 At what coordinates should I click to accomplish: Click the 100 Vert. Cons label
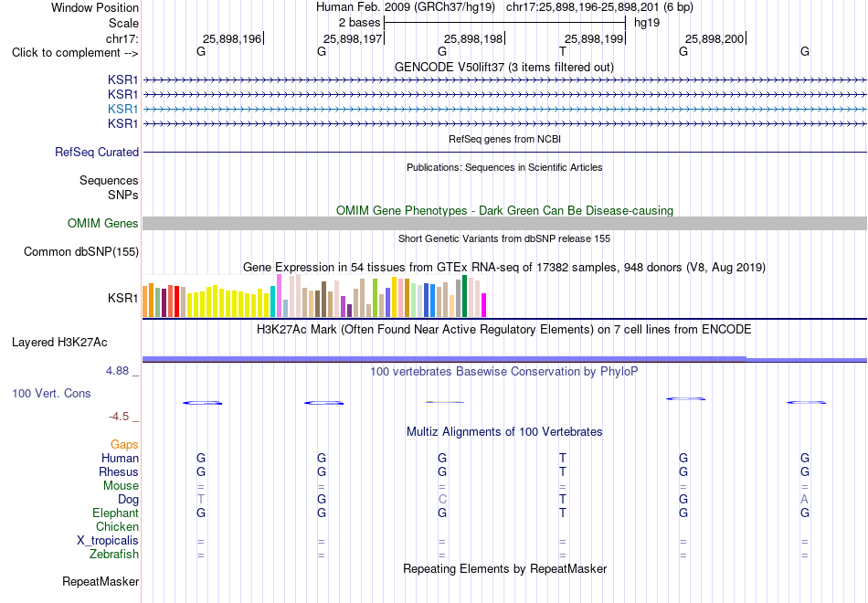click(51, 393)
